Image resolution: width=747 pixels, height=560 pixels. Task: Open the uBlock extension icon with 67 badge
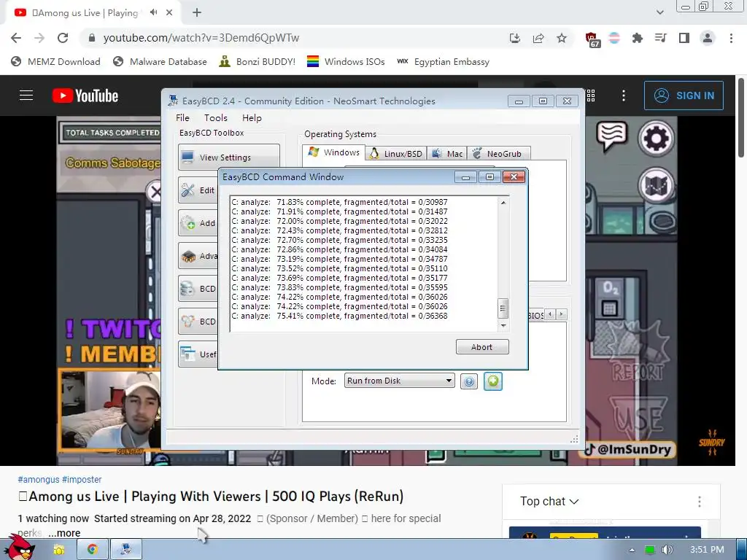(x=592, y=39)
